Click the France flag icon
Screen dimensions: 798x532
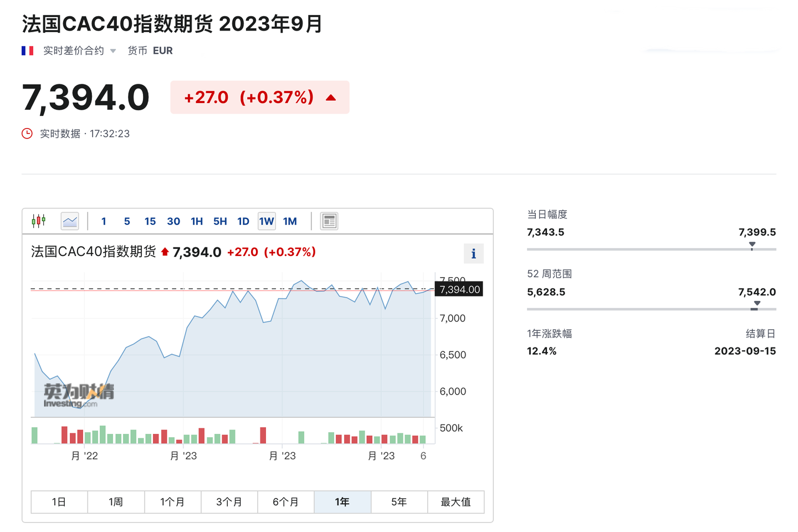[x=28, y=50]
